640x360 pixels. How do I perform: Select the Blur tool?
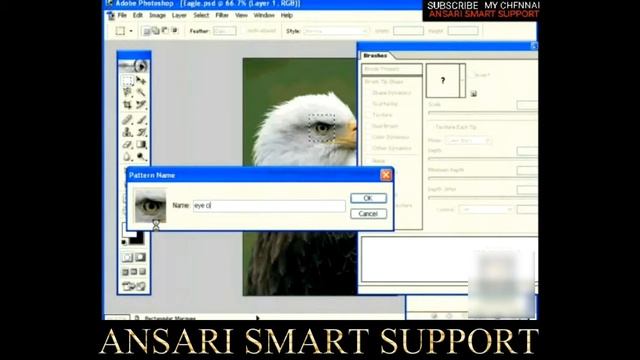coord(127,156)
